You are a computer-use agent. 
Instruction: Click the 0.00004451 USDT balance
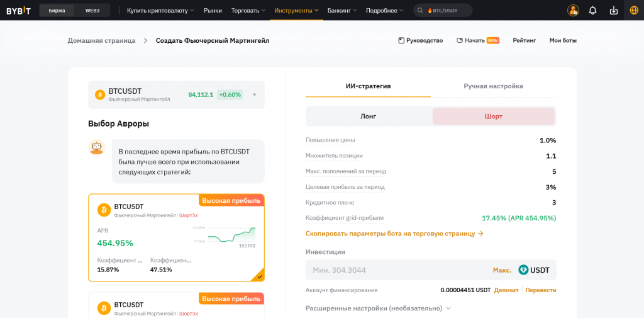click(x=465, y=290)
